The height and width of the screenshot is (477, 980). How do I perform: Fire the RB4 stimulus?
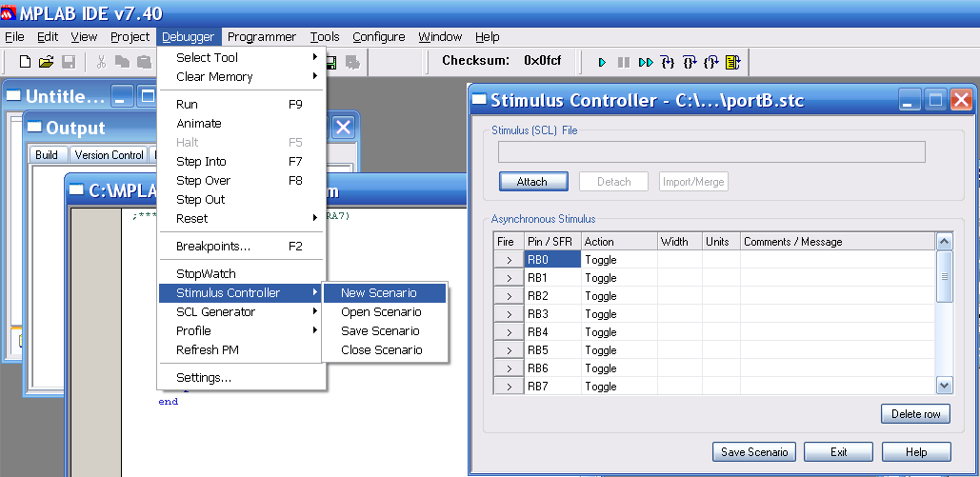pyautogui.click(x=509, y=332)
